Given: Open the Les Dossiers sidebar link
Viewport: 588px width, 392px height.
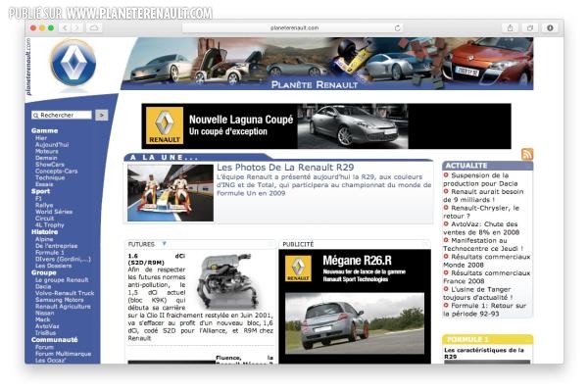Looking at the screenshot, I should 53,266.
